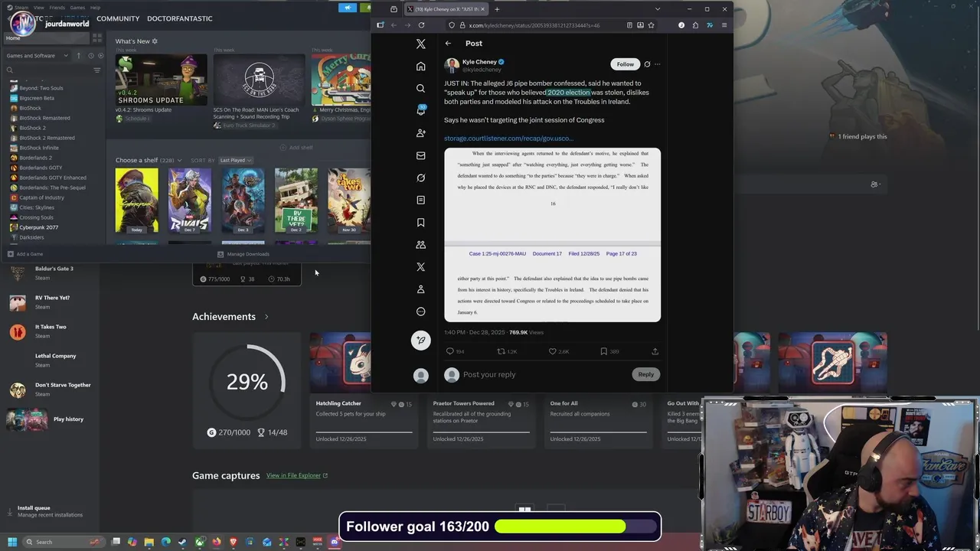
Task: Open Steam announcements megaphone button
Action: click(348, 8)
